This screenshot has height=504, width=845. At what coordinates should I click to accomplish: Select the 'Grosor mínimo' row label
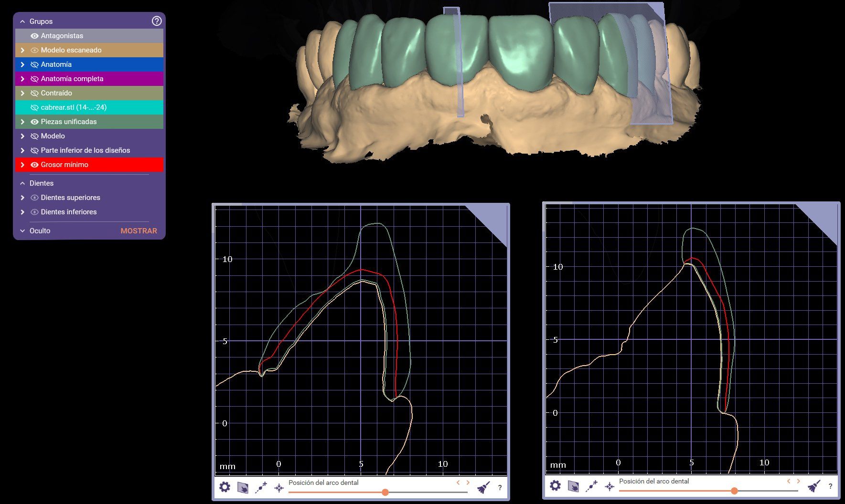click(64, 165)
